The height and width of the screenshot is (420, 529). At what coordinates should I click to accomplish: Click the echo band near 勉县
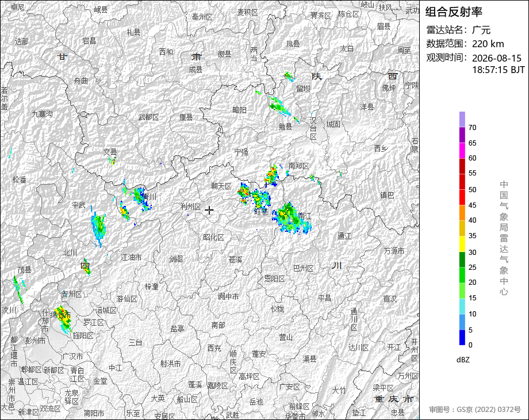[279, 106]
